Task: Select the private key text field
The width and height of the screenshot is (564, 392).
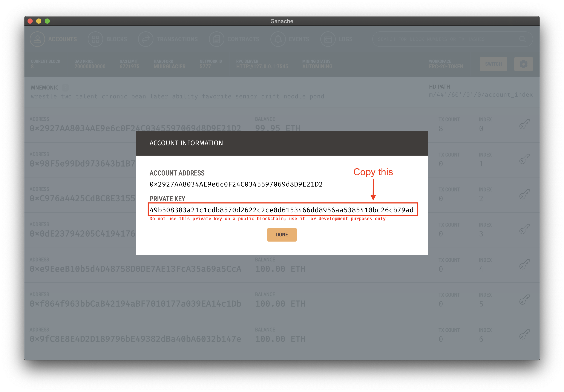Action: coord(282,210)
